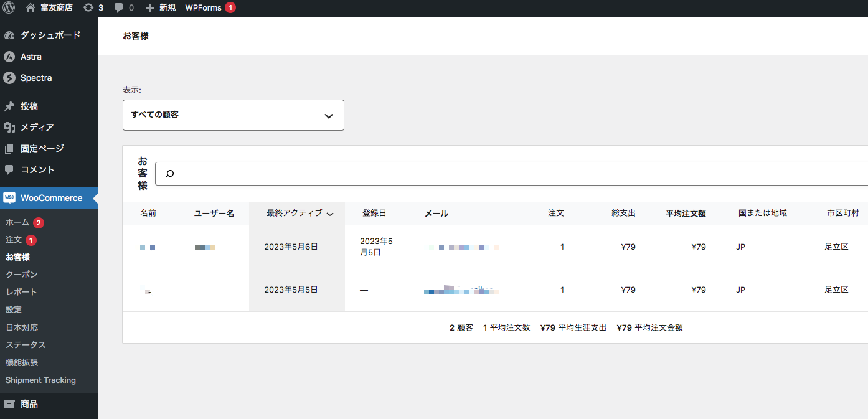Click the registration date 2023年5月5日 cell
This screenshot has height=419, width=868.
point(377,247)
